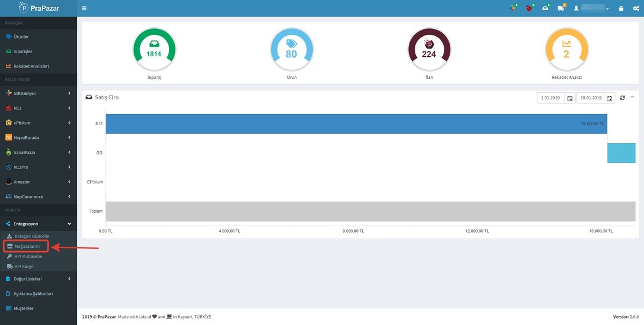This screenshot has height=325, width=644.
Task: Expand the N11Pro menu
Action: pos(39,167)
